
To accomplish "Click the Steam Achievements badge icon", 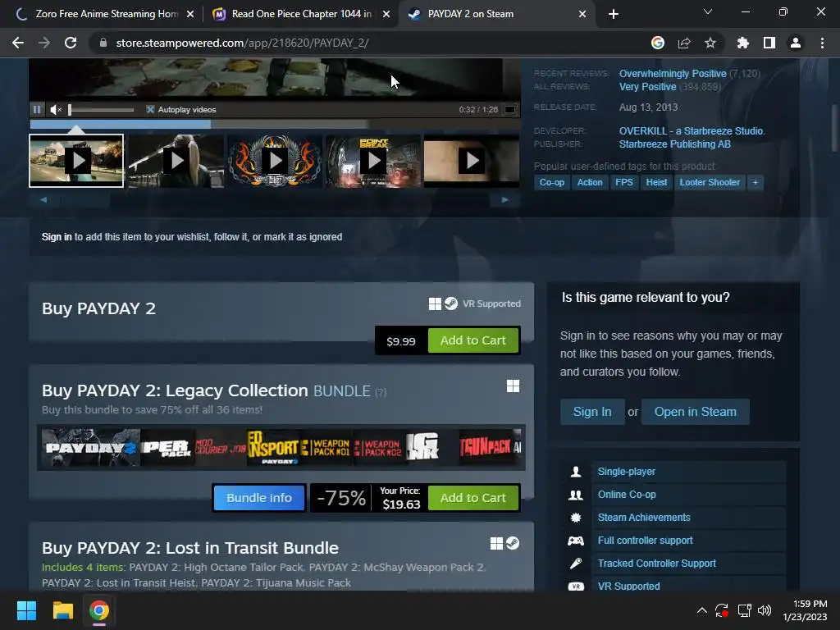I will (576, 518).
